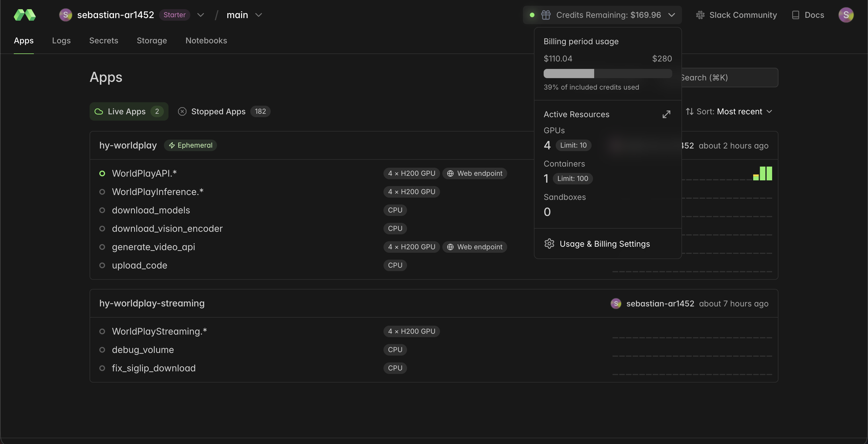Screen dimensions: 868x444
Task: Click the Slack Community icon
Action: point(700,15)
